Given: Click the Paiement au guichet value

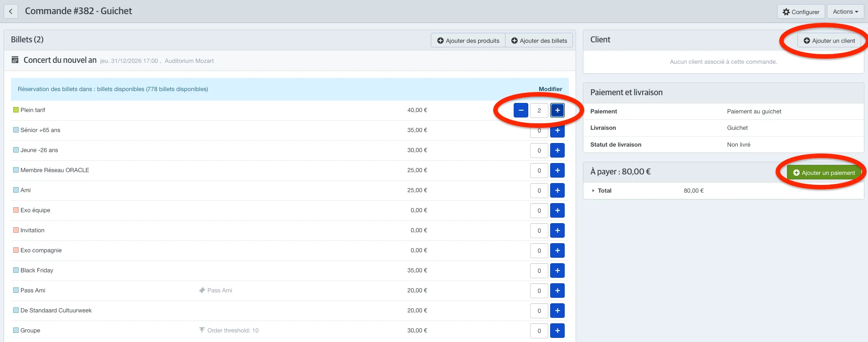Looking at the screenshot, I should click(754, 112).
